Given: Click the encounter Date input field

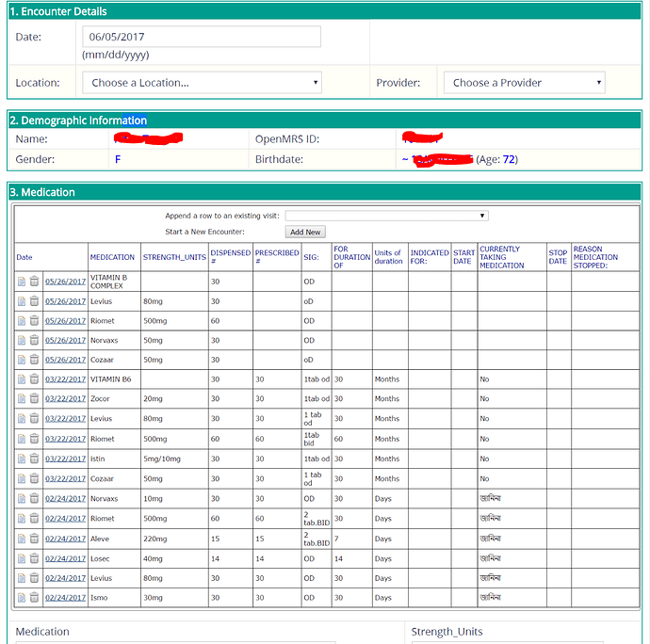Looking at the screenshot, I should pos(202,37).
